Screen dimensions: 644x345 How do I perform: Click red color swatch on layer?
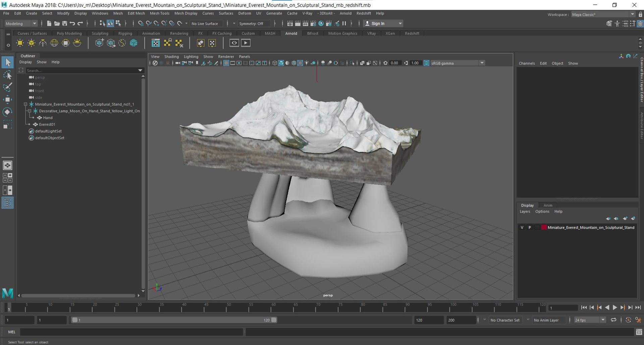point(544,227)
